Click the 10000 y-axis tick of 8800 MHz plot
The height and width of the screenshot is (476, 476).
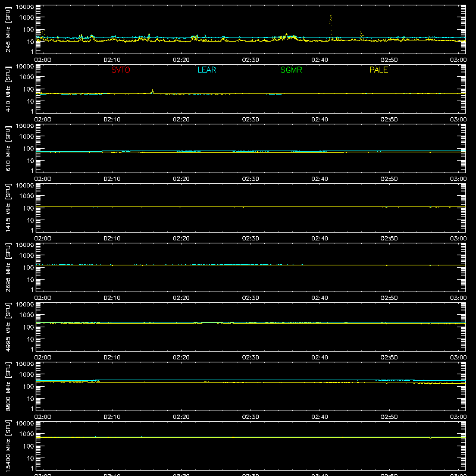pyautogui.click(x=25, y=364)
